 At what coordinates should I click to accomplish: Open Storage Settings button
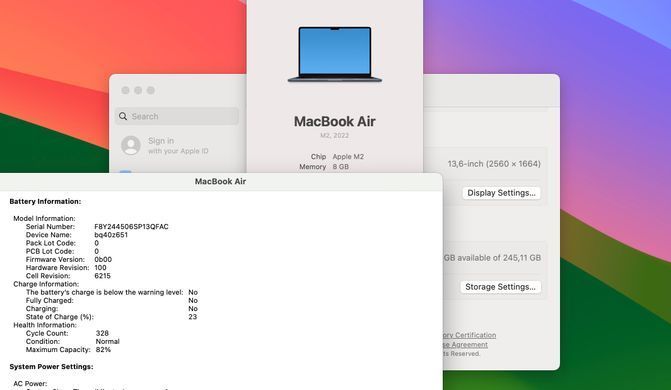coord(500,287)
